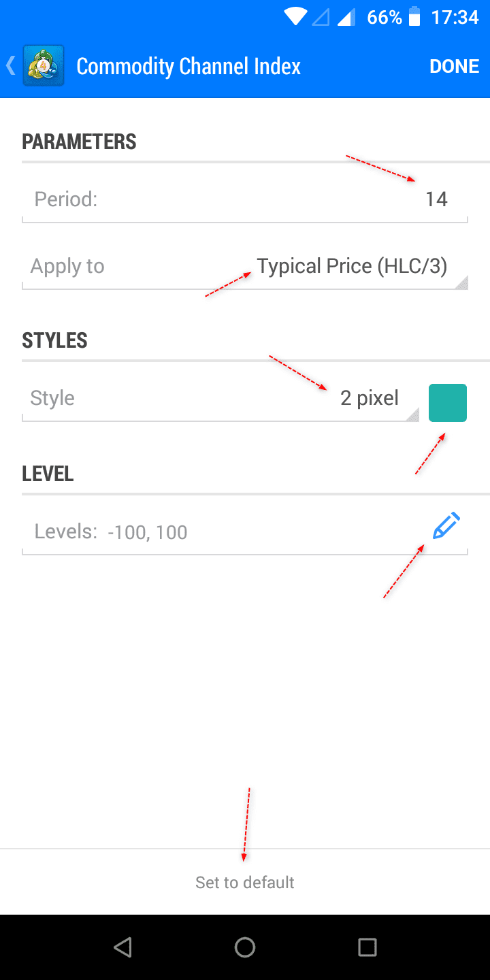Tap the pencil icon to edit levels

(446, 527)
